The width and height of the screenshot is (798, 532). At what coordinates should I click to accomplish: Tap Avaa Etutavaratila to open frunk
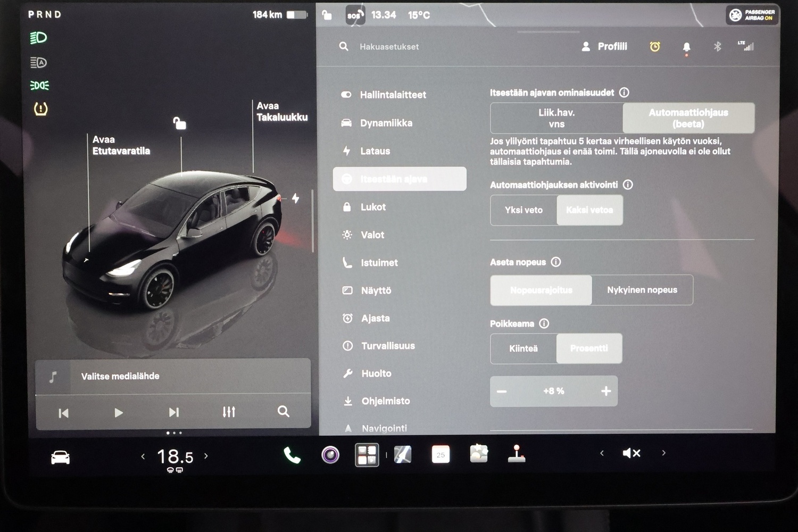pyautogui.click(x=121, y=145)
